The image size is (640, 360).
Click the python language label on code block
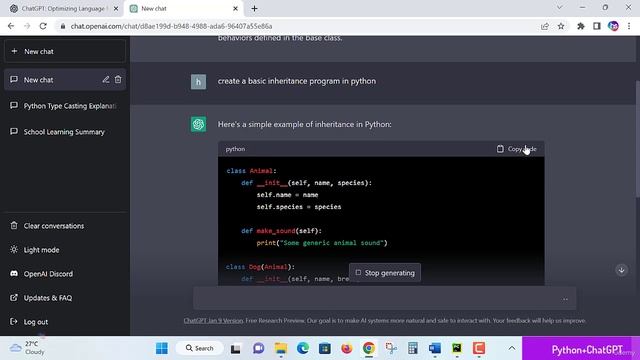236,149
